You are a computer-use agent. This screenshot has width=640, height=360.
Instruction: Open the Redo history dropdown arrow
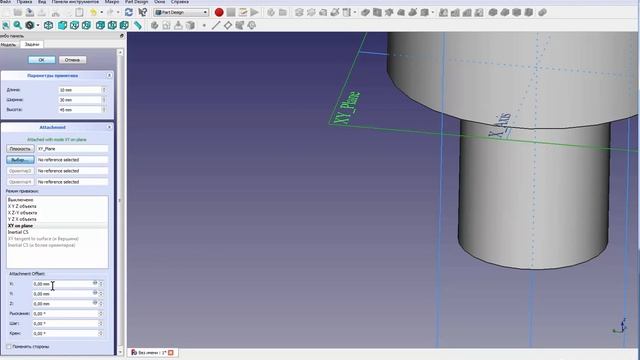pyautogui.click(x=118, y=12)
